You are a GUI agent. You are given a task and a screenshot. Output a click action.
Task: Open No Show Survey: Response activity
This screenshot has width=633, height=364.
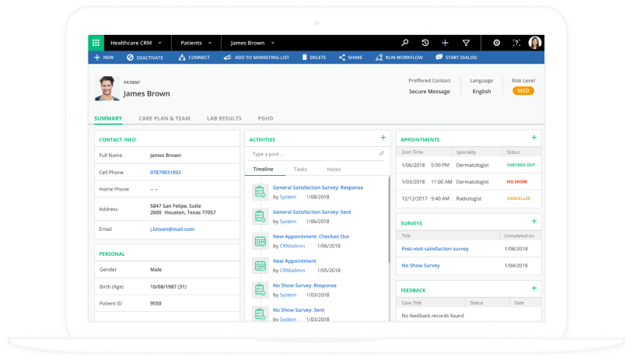pyautogui.click(x=304, y=285)
